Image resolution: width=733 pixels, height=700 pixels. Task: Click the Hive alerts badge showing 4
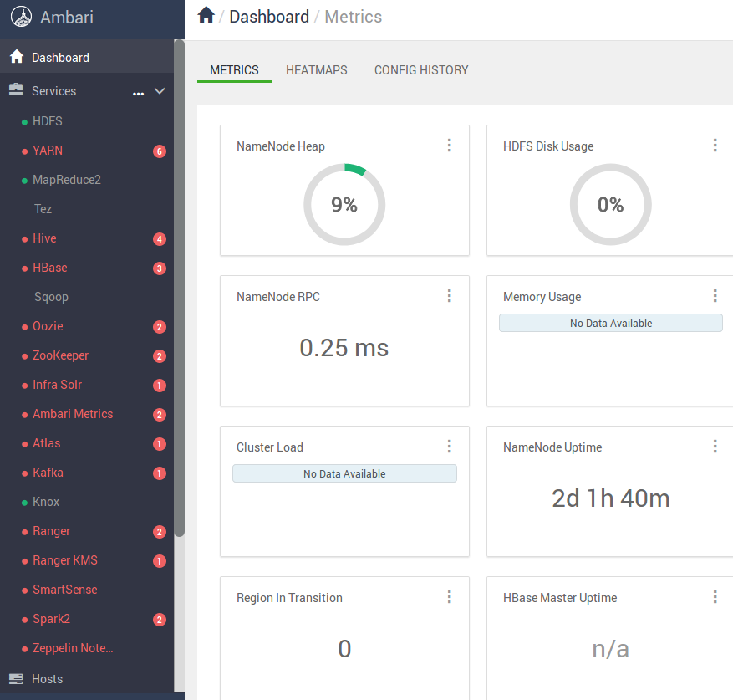[x=159, y=239]
